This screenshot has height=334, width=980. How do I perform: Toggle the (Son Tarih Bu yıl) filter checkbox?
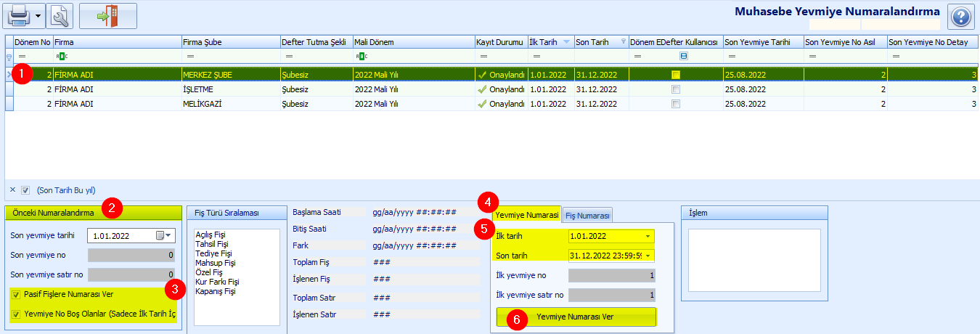[25, 190]
